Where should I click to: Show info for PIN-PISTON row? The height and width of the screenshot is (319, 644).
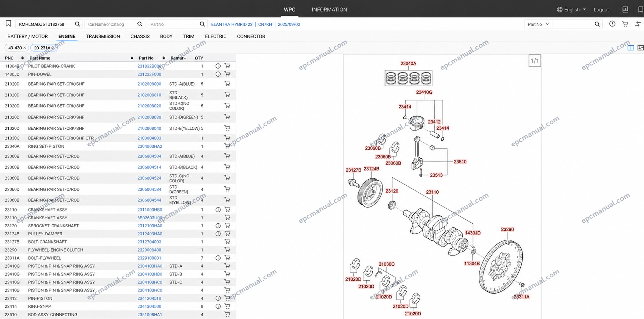click(x=218, y=298)
